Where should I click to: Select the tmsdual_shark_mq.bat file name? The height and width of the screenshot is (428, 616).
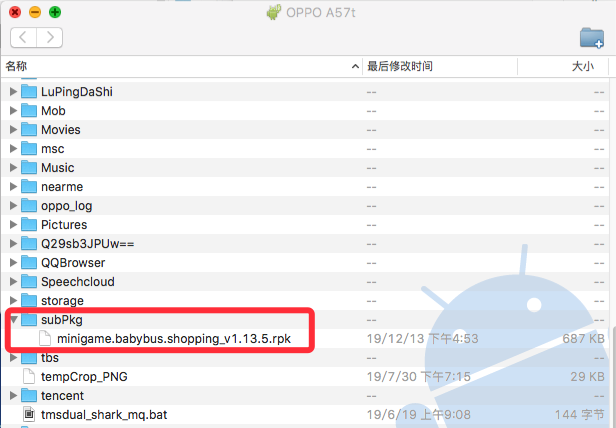(x=104, y=415)
